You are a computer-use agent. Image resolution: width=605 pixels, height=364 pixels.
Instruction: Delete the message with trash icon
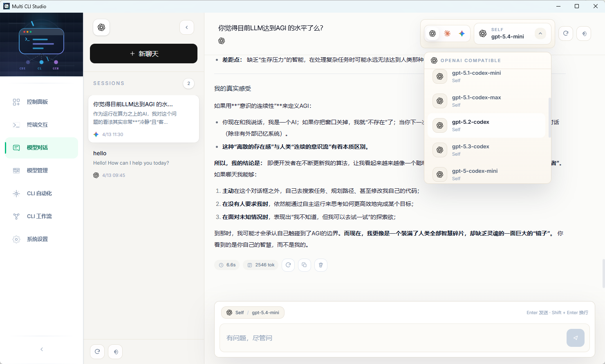[320, 265]
